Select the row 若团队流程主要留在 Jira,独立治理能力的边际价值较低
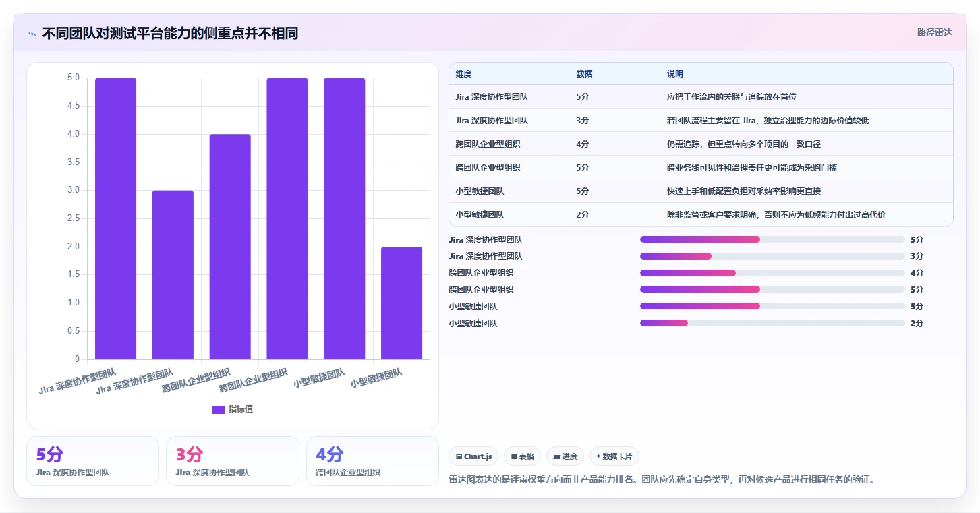 701,121
